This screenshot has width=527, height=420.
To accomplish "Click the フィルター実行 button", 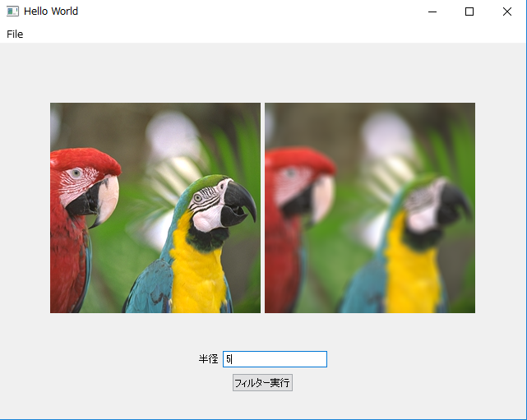I will click(262, 383).
